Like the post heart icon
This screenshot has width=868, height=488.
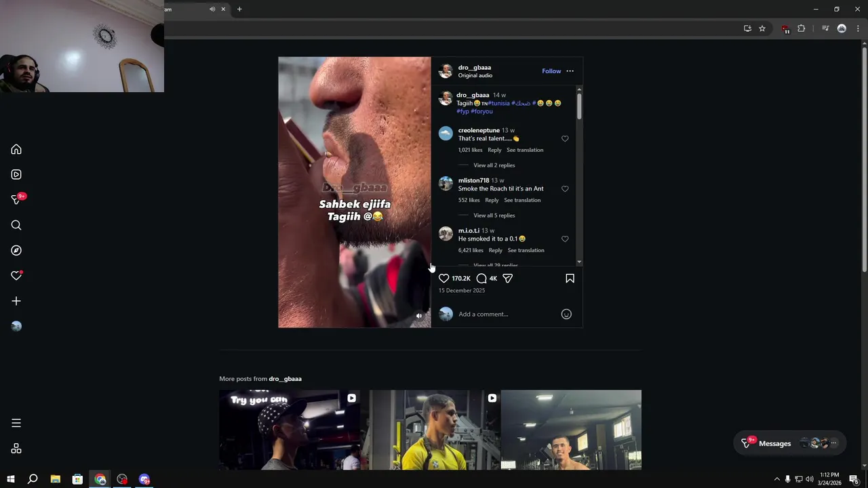tap(444, 279)
